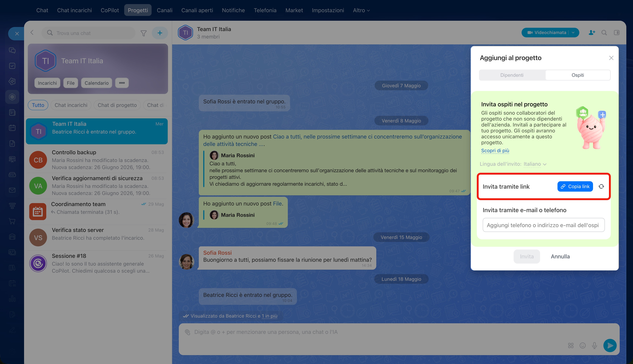
Task: Select the Chat incarichi filter chip
Action: 71,105
